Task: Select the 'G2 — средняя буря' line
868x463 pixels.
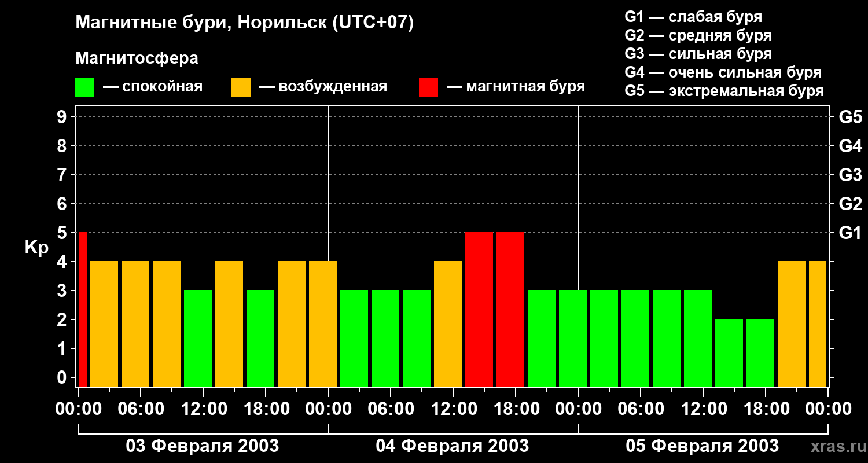Action: click(698, 35)
